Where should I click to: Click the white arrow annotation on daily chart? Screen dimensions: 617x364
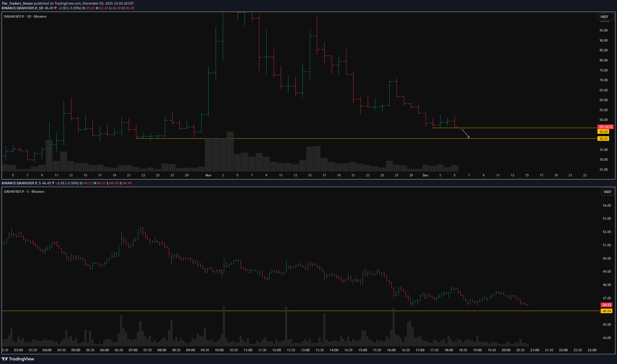tap(465, 133)
